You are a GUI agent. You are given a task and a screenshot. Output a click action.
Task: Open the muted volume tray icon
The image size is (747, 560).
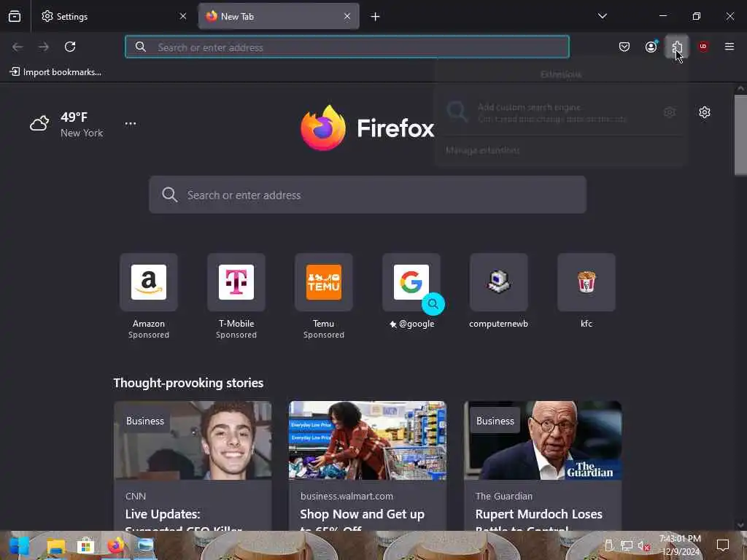[643, 545]
